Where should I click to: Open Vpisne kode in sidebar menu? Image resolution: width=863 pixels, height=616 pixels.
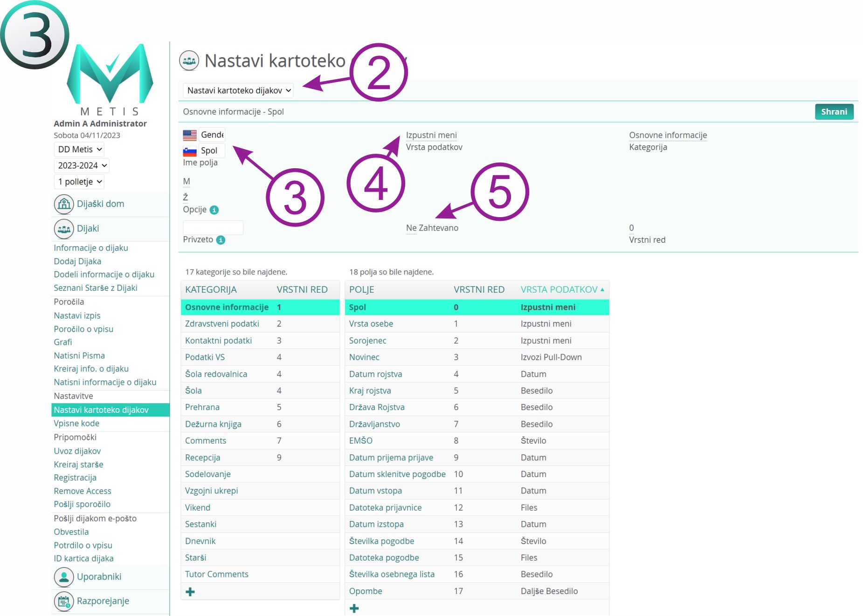(x=76, y=424)
